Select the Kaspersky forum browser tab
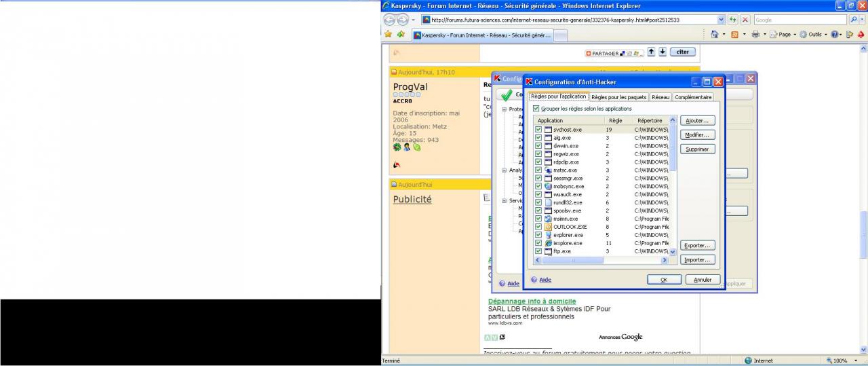 482,35
